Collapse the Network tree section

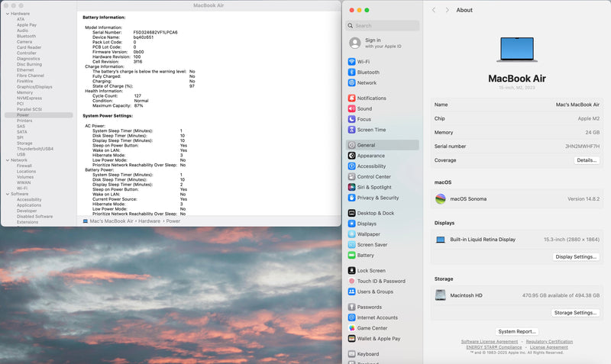(7, 160)
